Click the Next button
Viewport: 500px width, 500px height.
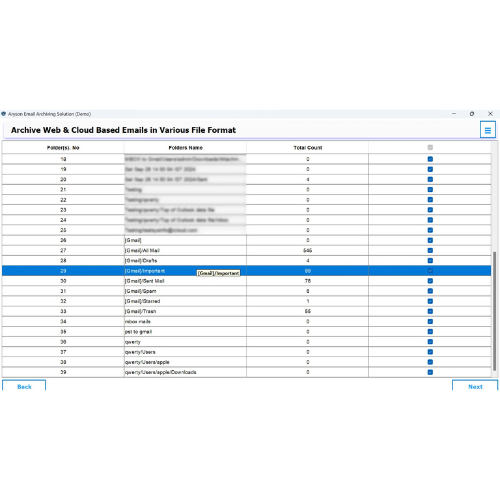[x=475, y=386]
